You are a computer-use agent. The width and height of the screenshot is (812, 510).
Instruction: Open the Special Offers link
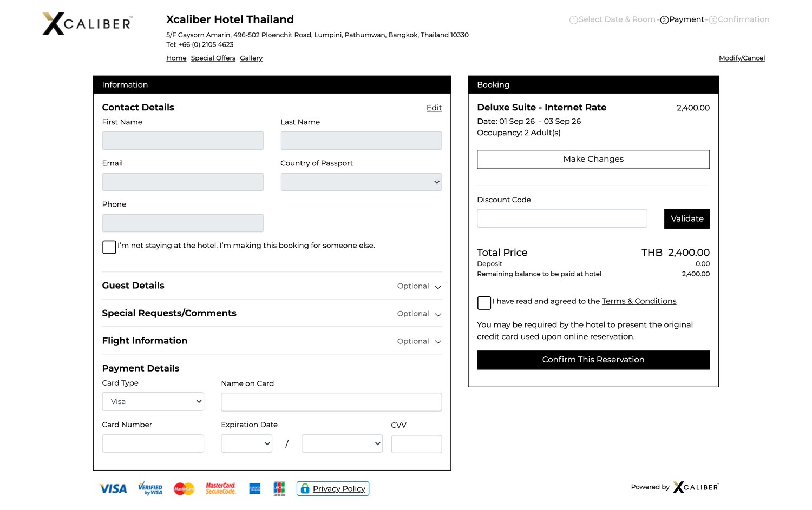[x=213, y=58]
